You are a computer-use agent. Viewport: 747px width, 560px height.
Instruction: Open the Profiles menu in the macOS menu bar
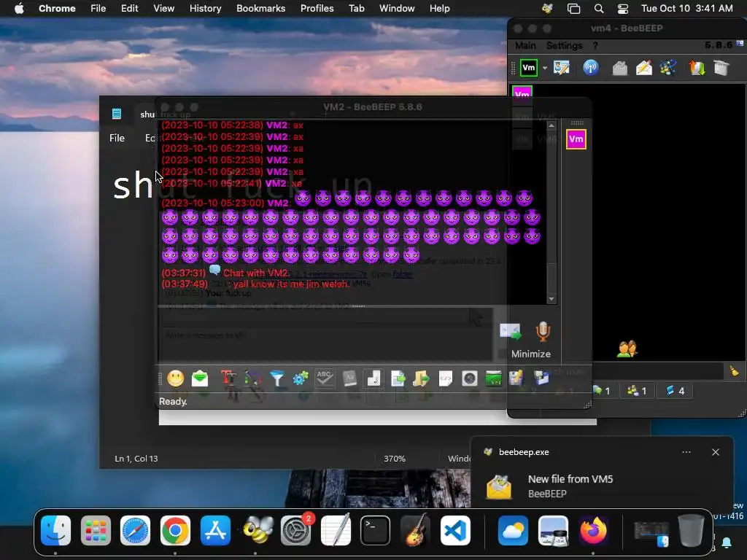click(x=317, y=8)
